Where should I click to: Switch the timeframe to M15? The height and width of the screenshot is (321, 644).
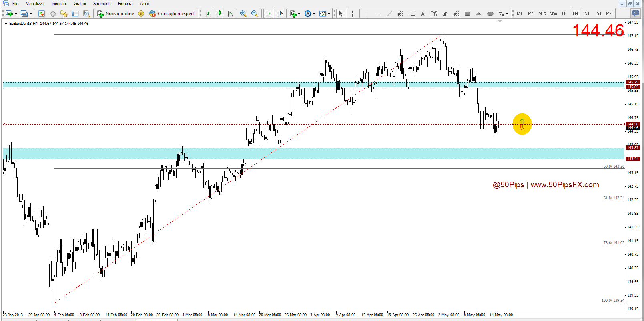(542, 14)
